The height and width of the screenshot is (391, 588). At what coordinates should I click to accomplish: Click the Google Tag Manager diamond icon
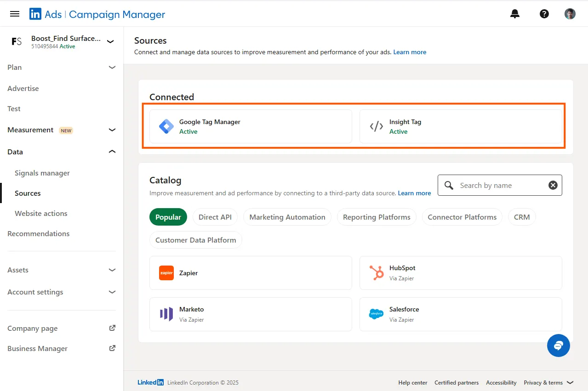(166, 126)
